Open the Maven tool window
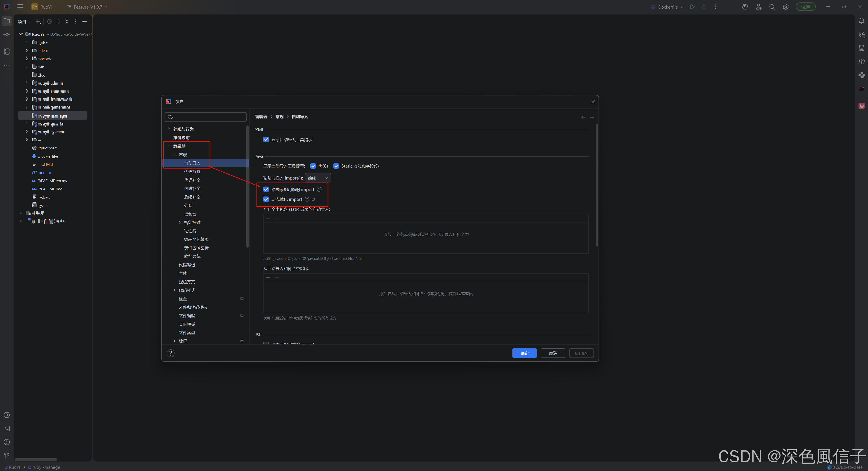Viewport: 868px width, 471px height. [861, 61]
